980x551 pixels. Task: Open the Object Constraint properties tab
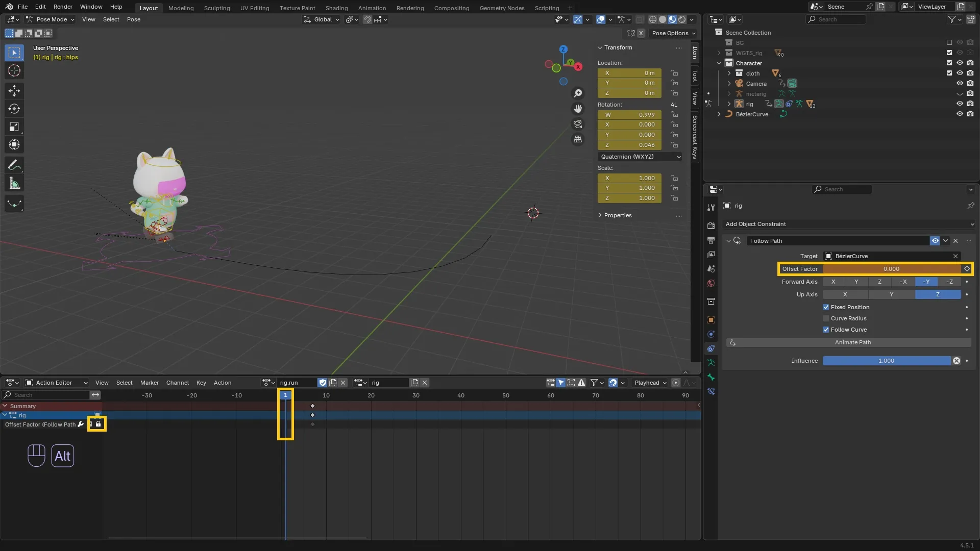tap(711, 348)
